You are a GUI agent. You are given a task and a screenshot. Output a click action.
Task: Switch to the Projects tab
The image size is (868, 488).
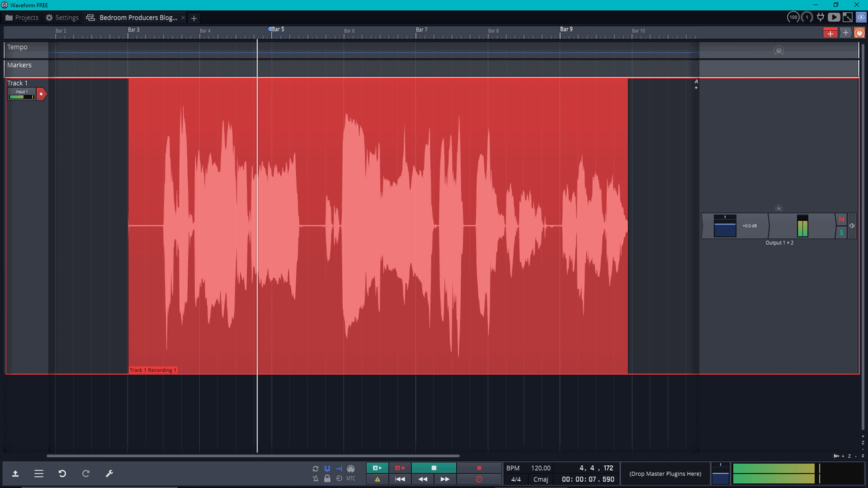pos(22,17)
